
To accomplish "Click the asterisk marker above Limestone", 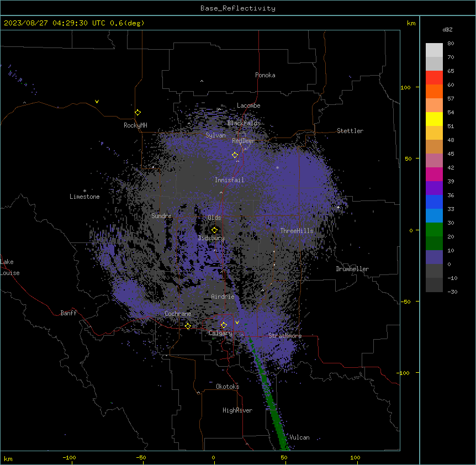I will tap(84, 191).
